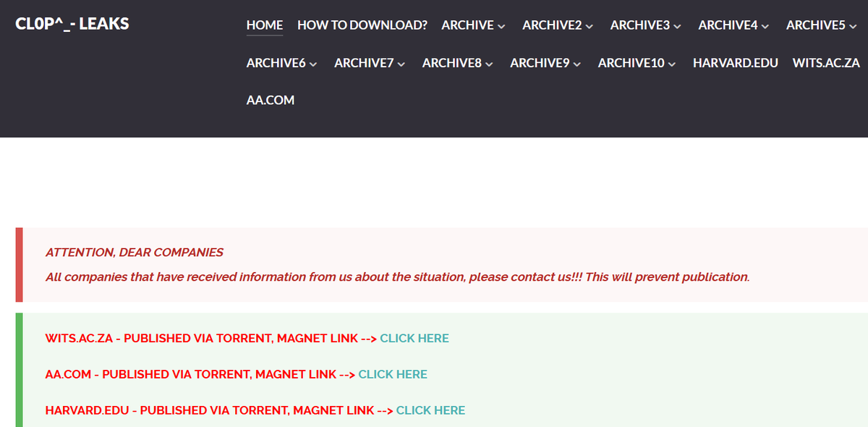Expand the ARCHIVE6 chevron arrow
Screen dimensions: 868x427
pyautogui.click(x=313, y=64)
